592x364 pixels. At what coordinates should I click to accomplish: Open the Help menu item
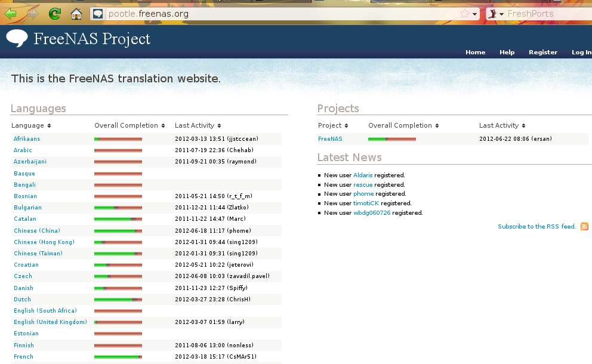click(507, 52)
